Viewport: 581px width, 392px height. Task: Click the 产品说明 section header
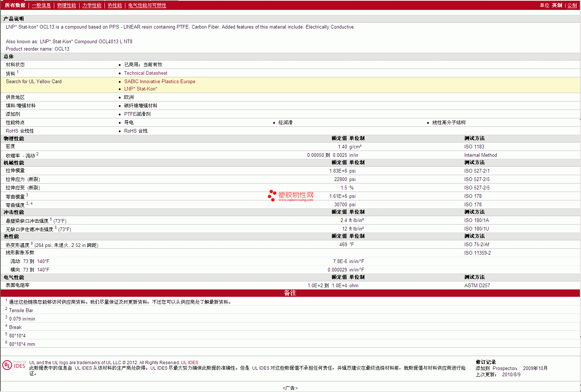click(x=14, y=19)
